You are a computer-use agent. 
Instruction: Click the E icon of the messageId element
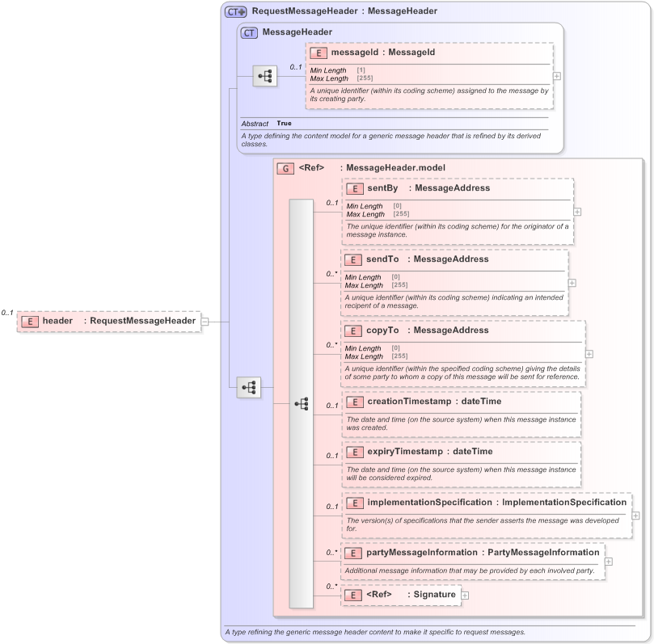(316, 52)
